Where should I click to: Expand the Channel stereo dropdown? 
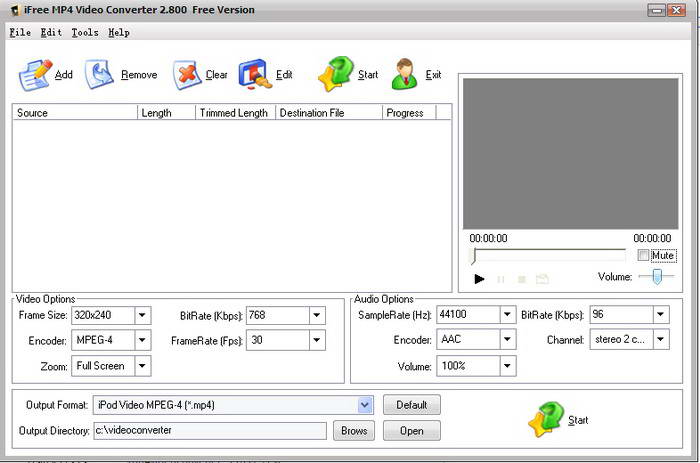pos(661,339)
